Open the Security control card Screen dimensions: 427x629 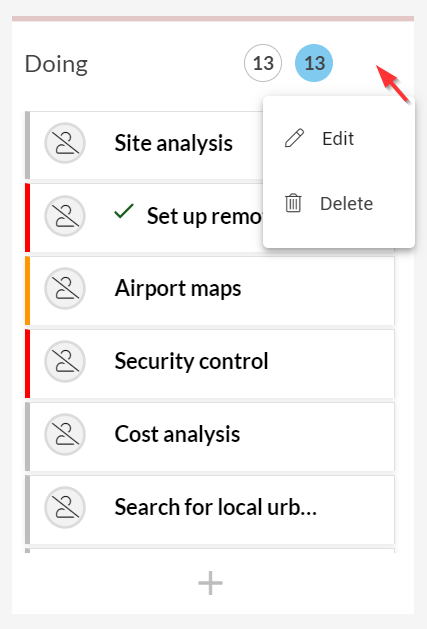coord(210,364)
